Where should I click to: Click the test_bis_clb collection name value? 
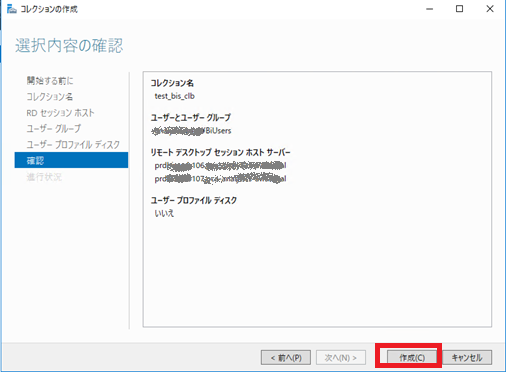point(174,96)
